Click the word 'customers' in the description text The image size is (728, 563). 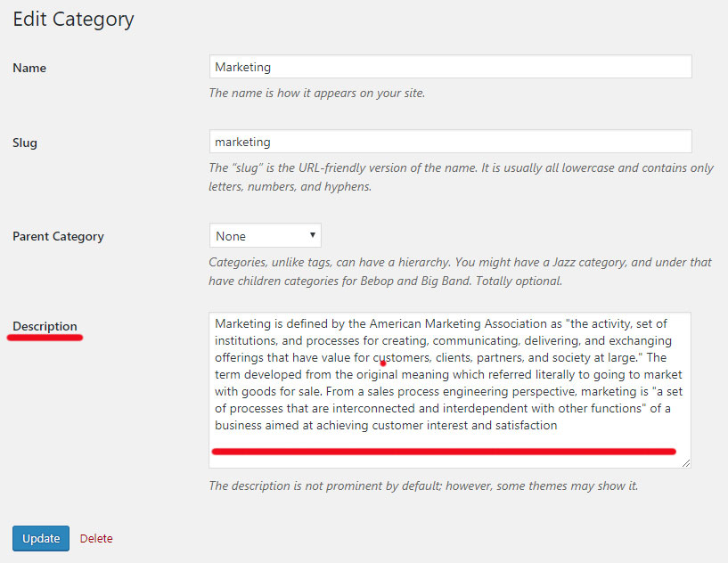401,357
